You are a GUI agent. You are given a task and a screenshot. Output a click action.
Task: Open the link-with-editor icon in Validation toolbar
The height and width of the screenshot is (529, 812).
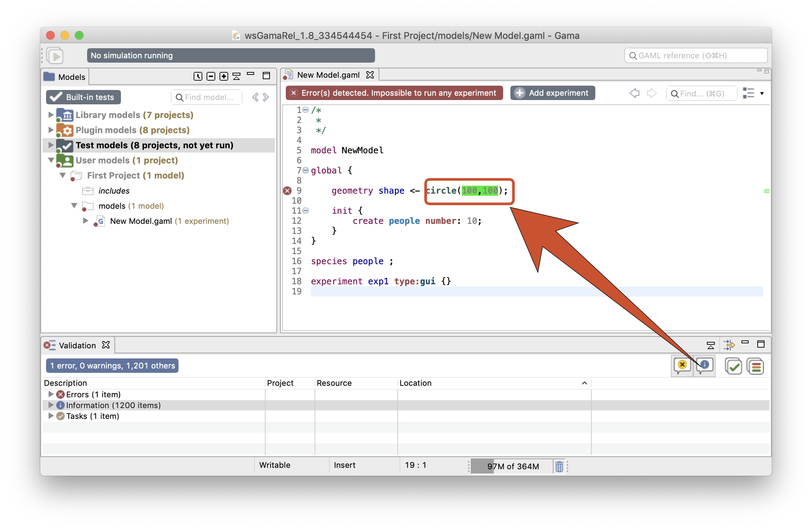pyautogui.click(x=730, y=344)
